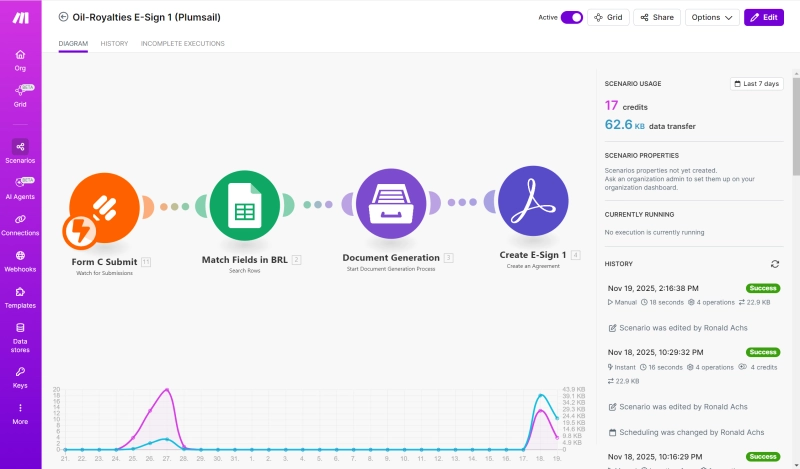The image size is (800, 469).
Task: Click the purple credits peak on the chart
Action: pyautogui.click(x=167, y=390)
